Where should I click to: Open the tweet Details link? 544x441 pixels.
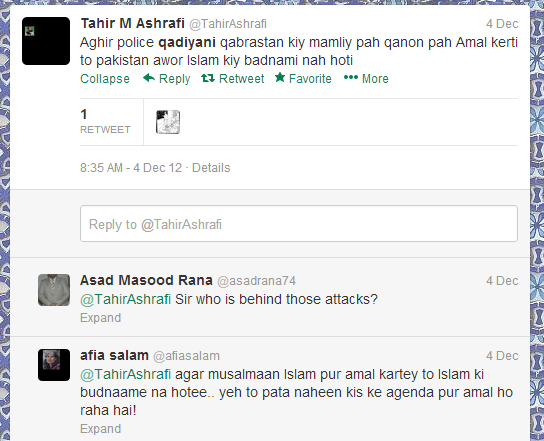(x=211, y=168)
